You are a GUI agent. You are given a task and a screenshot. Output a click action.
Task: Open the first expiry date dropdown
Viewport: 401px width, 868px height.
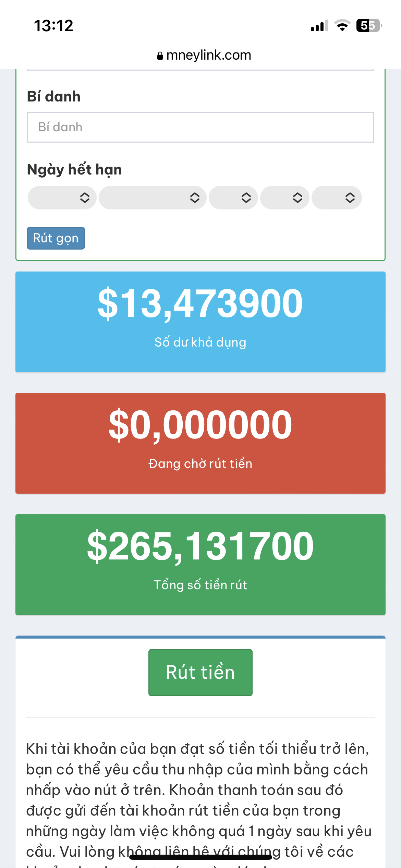(62, 198)
